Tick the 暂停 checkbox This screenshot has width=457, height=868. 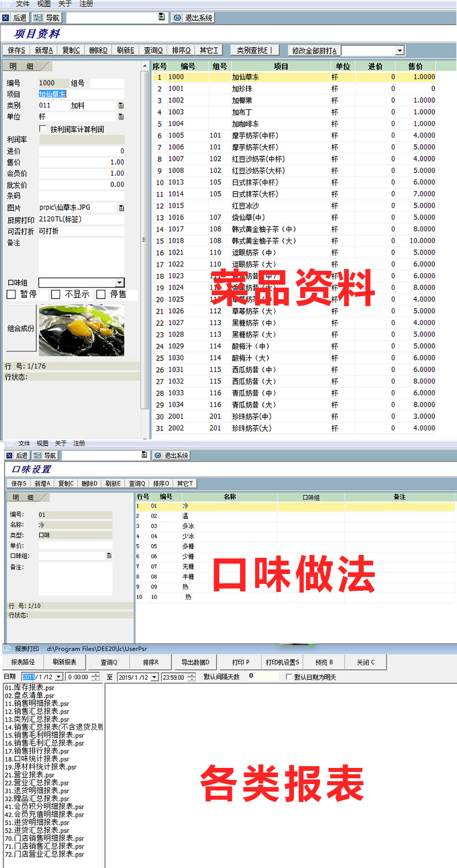(x=11, y=295)
